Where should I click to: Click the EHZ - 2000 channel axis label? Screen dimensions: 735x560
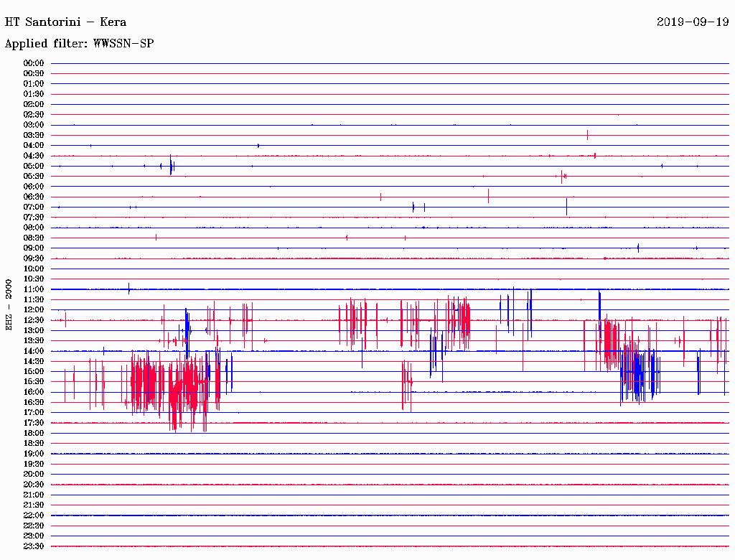(9, 304)
